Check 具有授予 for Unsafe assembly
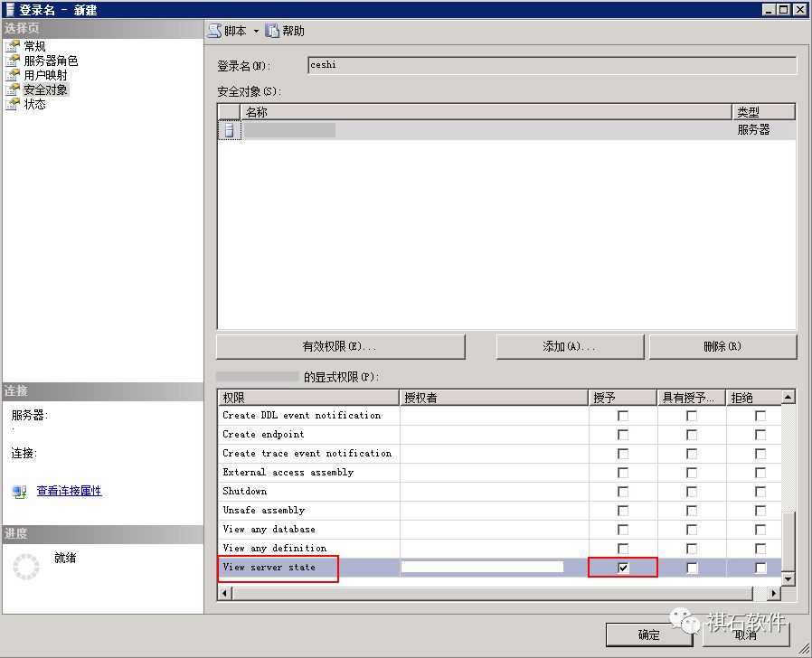 [x=692, y=510]
